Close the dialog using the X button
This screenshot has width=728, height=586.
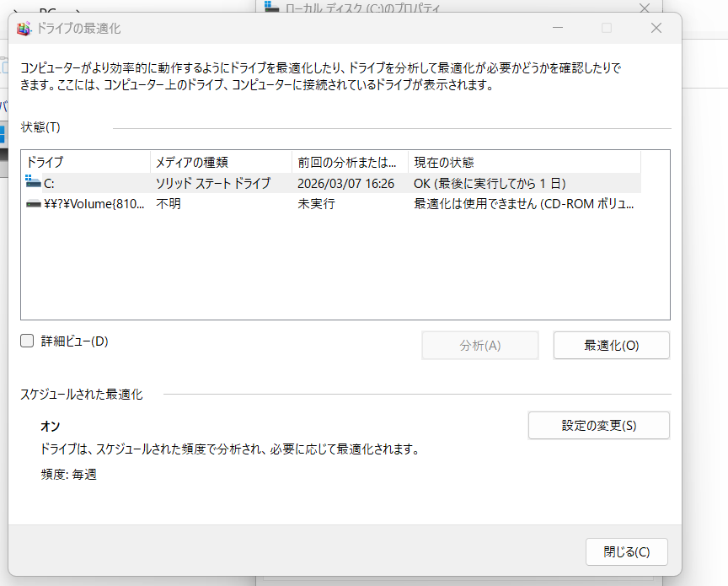[x=656, y=28]
